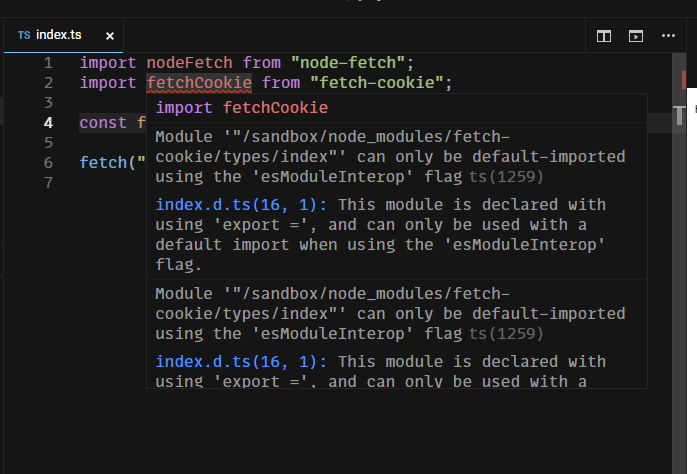
Task: Click the fetchCookie identifier with the red squiggle
Action: pyautogui.click(x=199, y=83)
